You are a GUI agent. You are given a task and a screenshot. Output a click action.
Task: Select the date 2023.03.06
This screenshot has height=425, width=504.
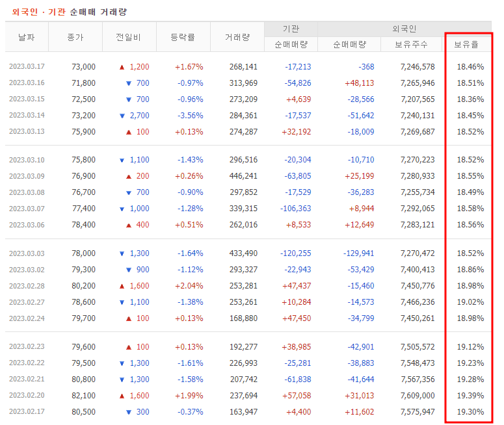(27, 225)
